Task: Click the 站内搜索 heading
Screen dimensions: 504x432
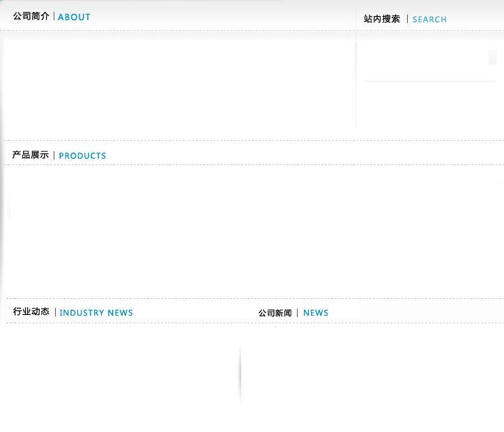Action: [382, 19]
